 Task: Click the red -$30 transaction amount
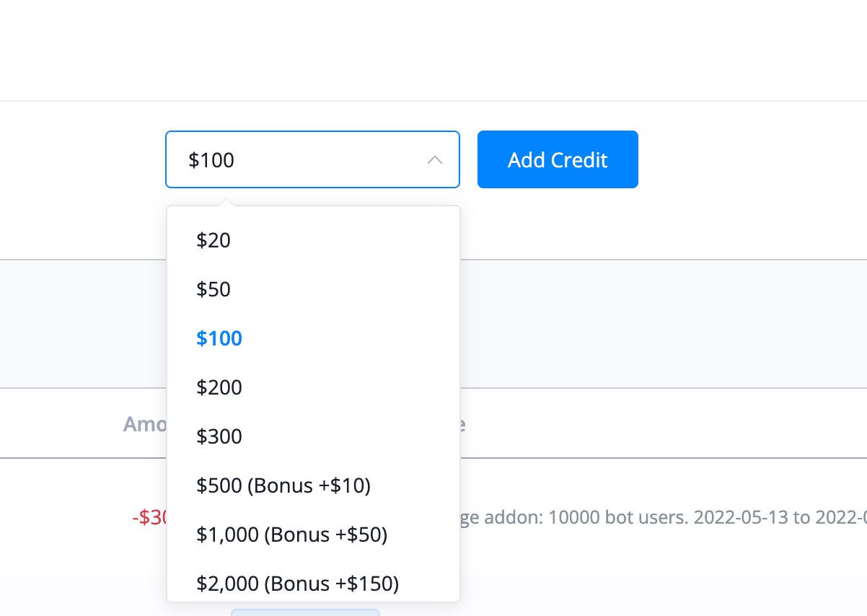coord(149,517)
